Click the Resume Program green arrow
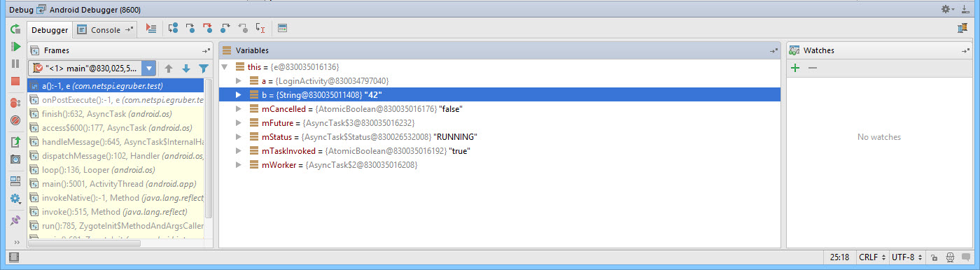The image size is (980, 270). [15, 47]
